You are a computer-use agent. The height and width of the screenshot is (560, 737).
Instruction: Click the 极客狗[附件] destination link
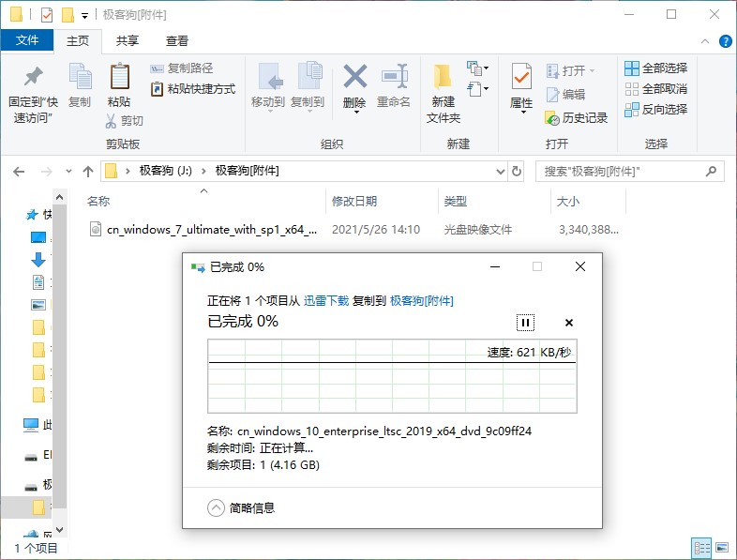point(422,301)
